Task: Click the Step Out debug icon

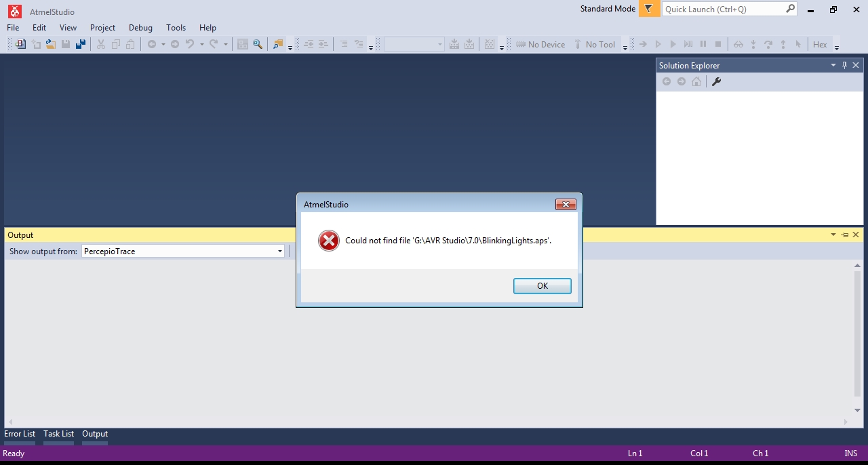Action: 783,44
